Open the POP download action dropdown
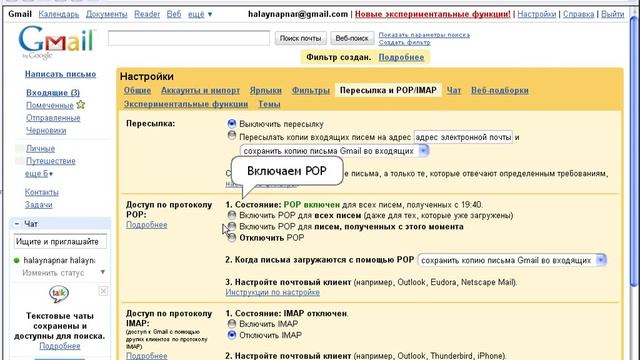 [x=512, y=260]
